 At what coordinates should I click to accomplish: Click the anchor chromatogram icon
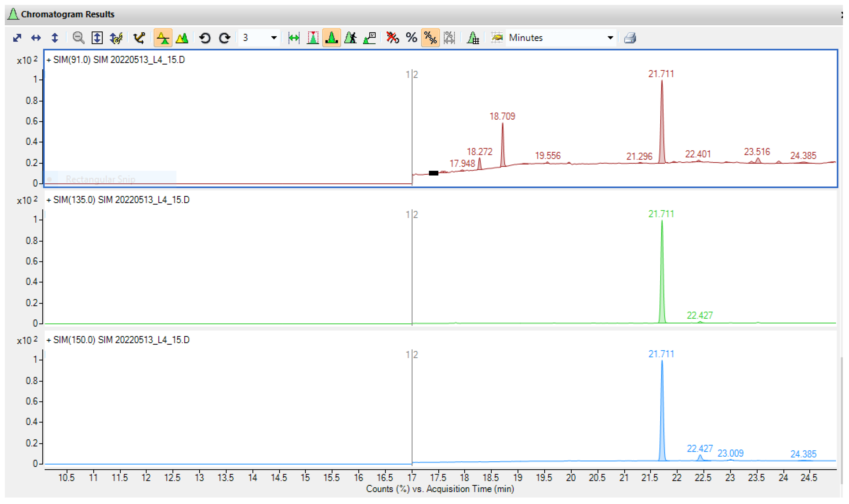pos(139,38)
